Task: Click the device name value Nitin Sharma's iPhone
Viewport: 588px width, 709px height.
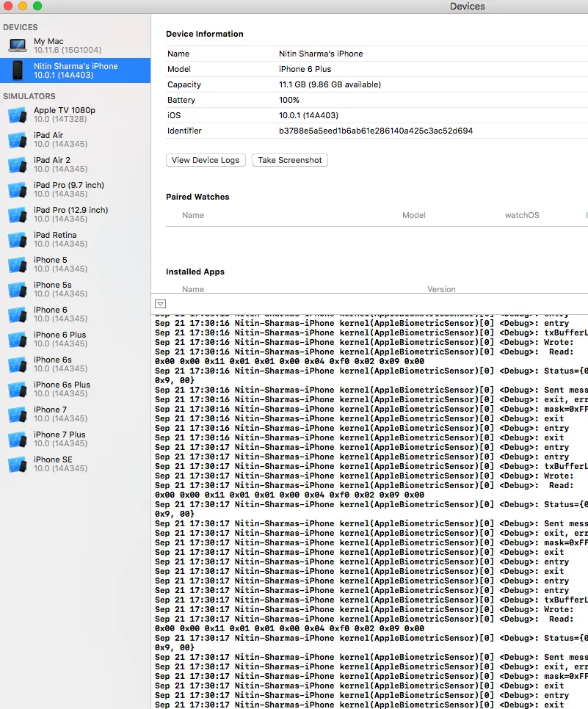Action: [321, 54]
